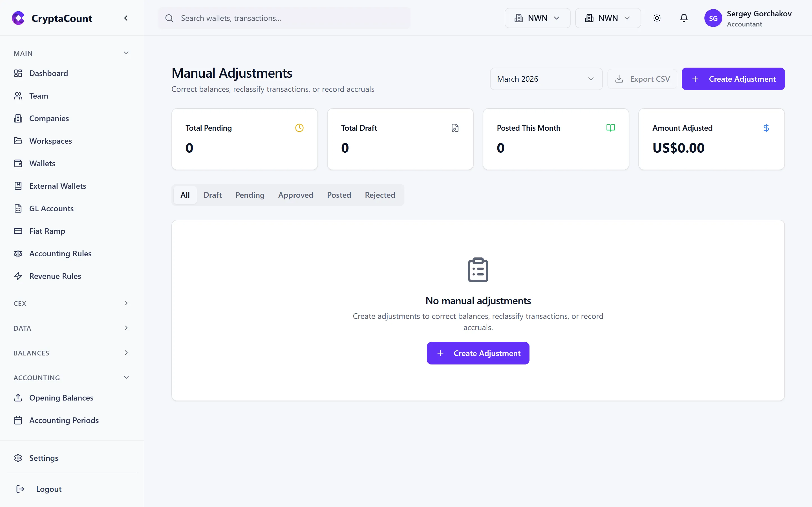
Task: Open GL Accounts in the sidebar
Action: (51, 208)
